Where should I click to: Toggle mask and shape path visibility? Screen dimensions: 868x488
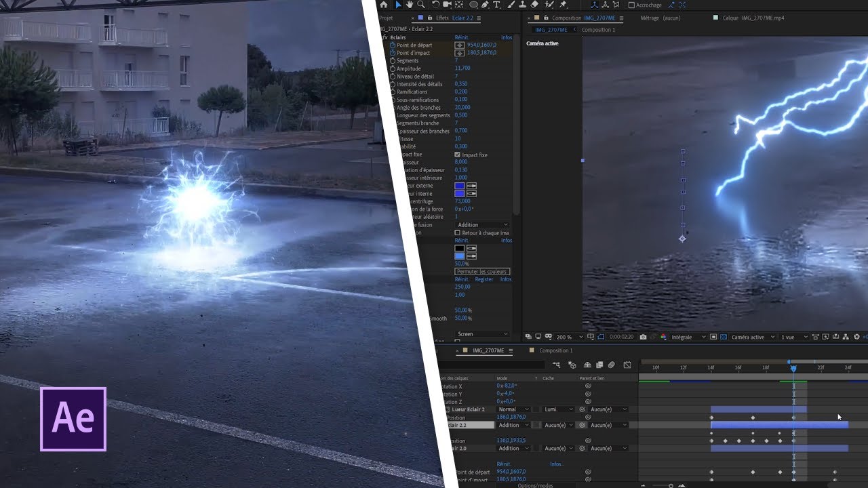tap(601, 337)
